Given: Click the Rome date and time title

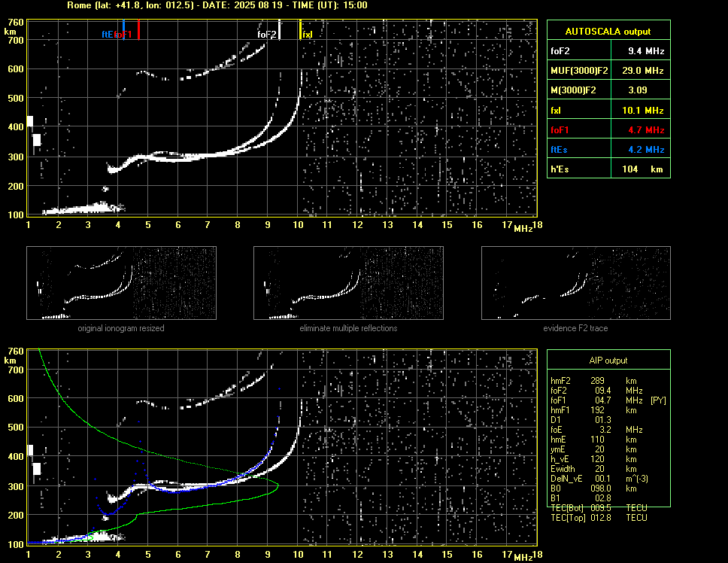Looking at the screenshot, I should click(217, 5).
